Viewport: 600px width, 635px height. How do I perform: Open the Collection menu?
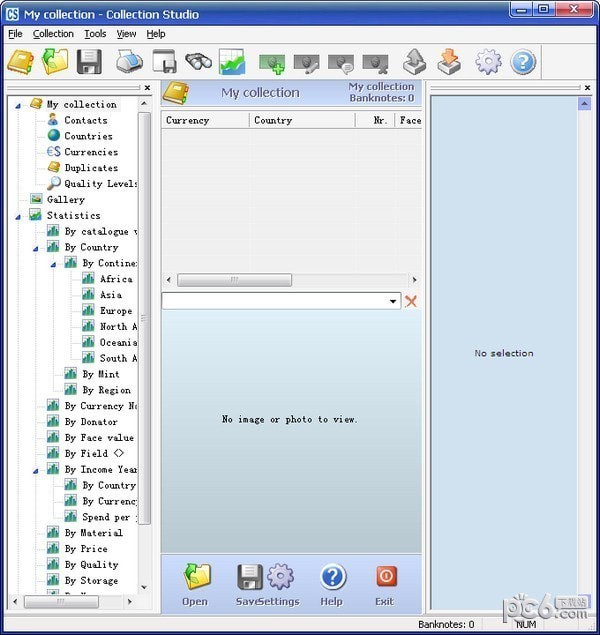click(x=53, y=34)
